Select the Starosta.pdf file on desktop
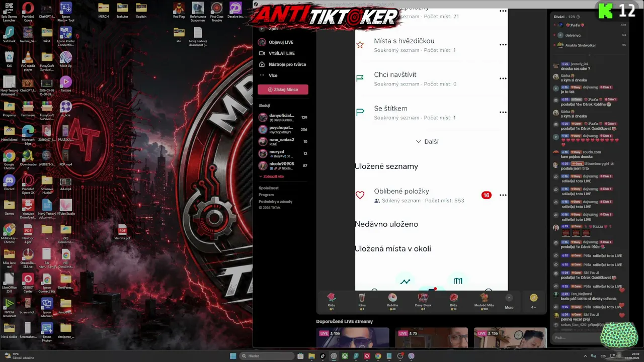The width and height of the screenshot is (644, 362). pyautogui.click(x=122, y=232)
